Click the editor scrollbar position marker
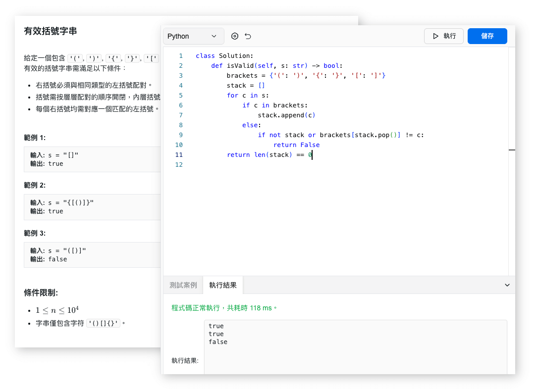Viewport: 538px width, 392px height. tap(512, 149)
